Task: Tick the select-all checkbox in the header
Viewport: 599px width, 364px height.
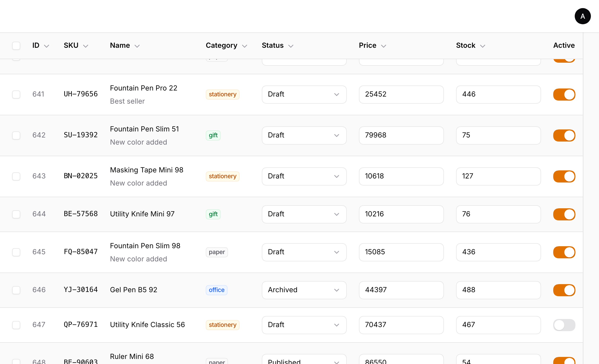Action: point(16,46)
